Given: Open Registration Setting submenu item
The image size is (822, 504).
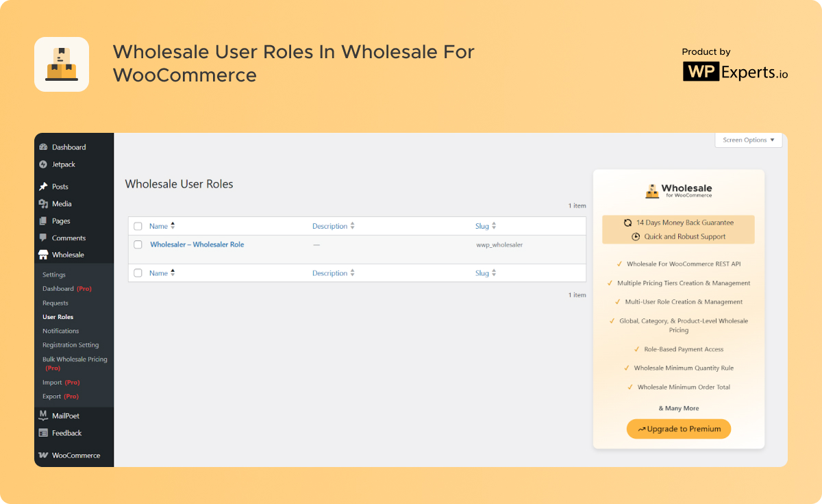Looking at the screenshot, I should (71, 345).
